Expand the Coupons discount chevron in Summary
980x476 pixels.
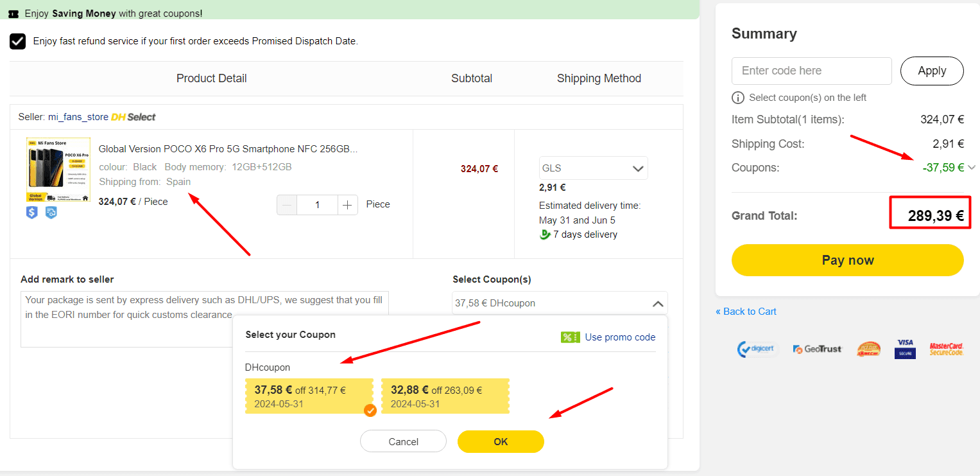pos(972,168)
